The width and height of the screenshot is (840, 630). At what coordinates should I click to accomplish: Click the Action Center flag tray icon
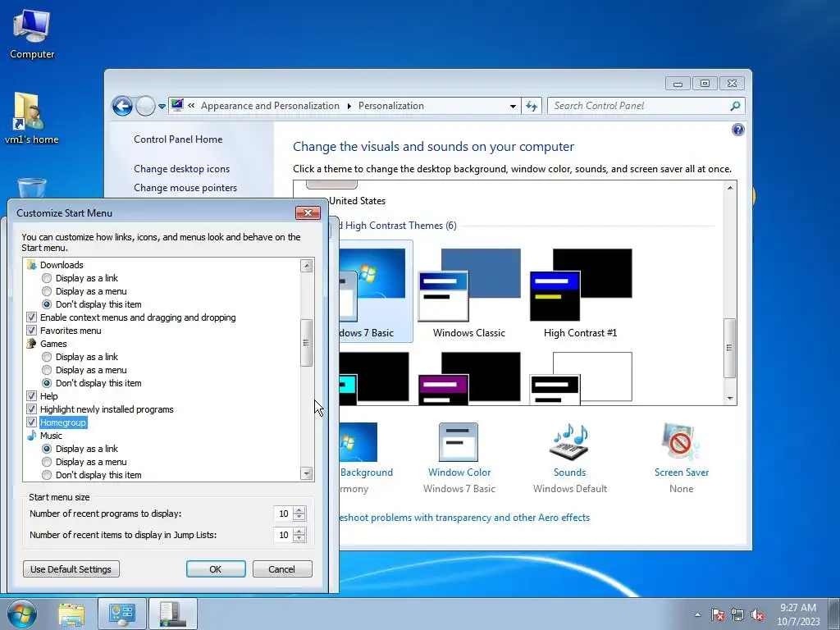pos(717,614)
